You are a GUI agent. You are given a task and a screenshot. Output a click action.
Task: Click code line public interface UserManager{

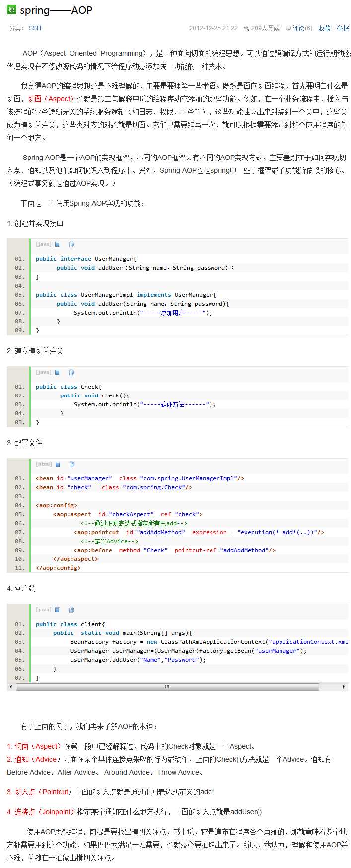86,259
